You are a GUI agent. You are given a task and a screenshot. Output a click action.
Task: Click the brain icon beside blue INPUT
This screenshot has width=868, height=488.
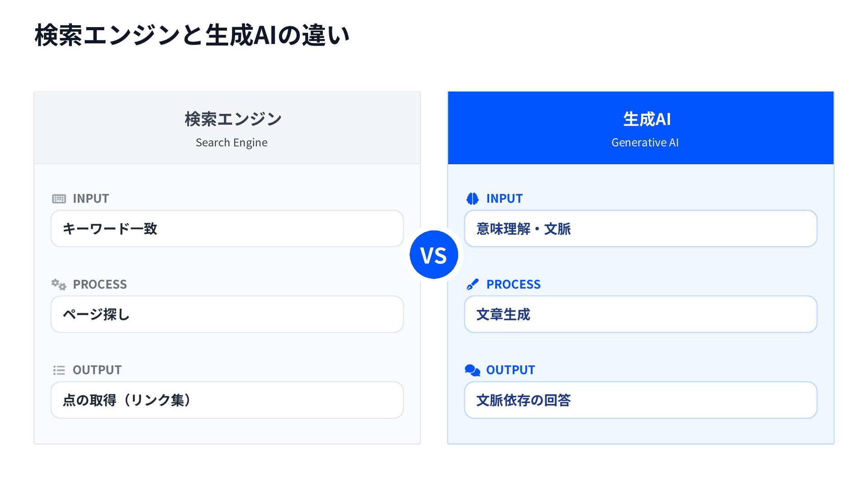(x=472, y=199)
